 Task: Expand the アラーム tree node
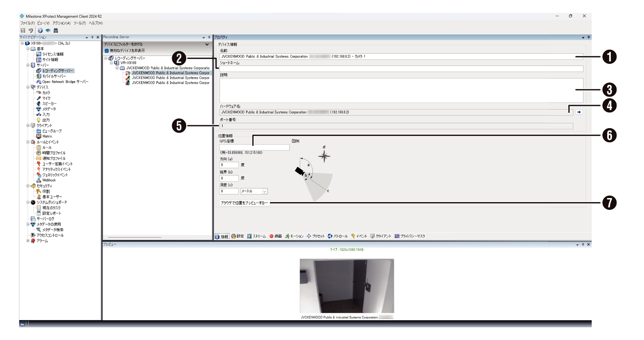(28, 241)
